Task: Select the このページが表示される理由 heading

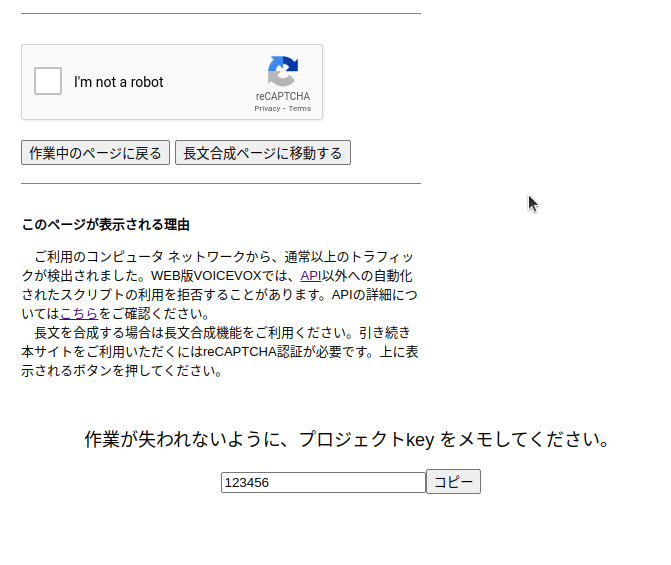Action: pos(106,225)
